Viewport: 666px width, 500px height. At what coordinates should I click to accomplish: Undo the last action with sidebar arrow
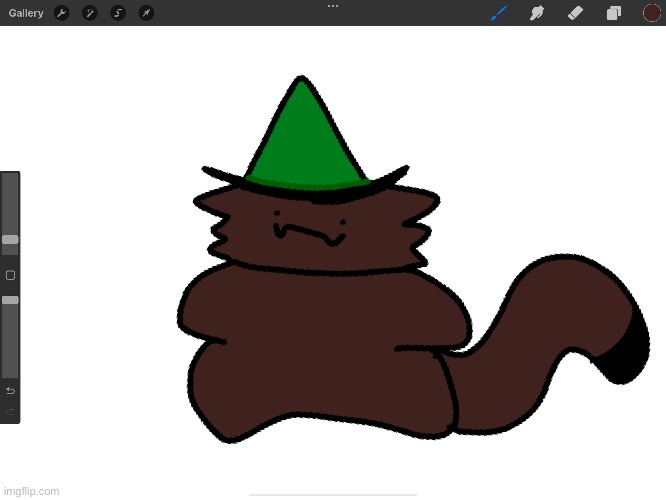tap(10, 390)
